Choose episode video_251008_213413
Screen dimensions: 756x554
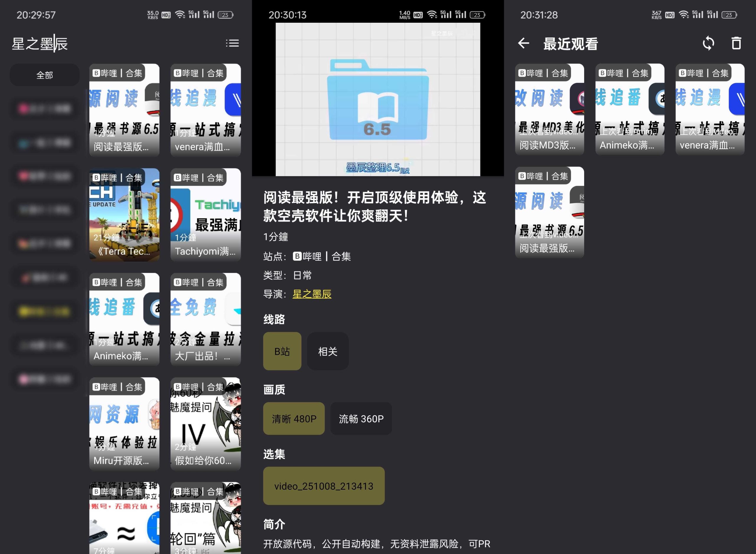tap(324, 486)
